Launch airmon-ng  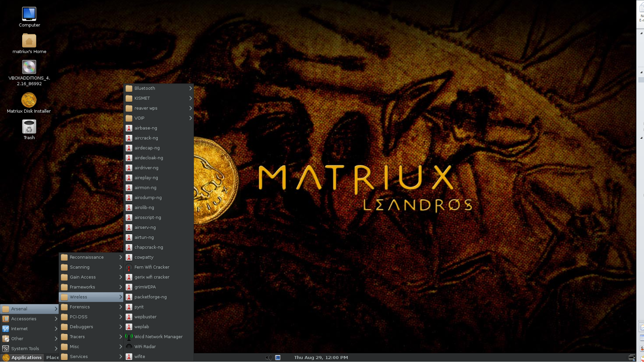[x=145, y=187]
